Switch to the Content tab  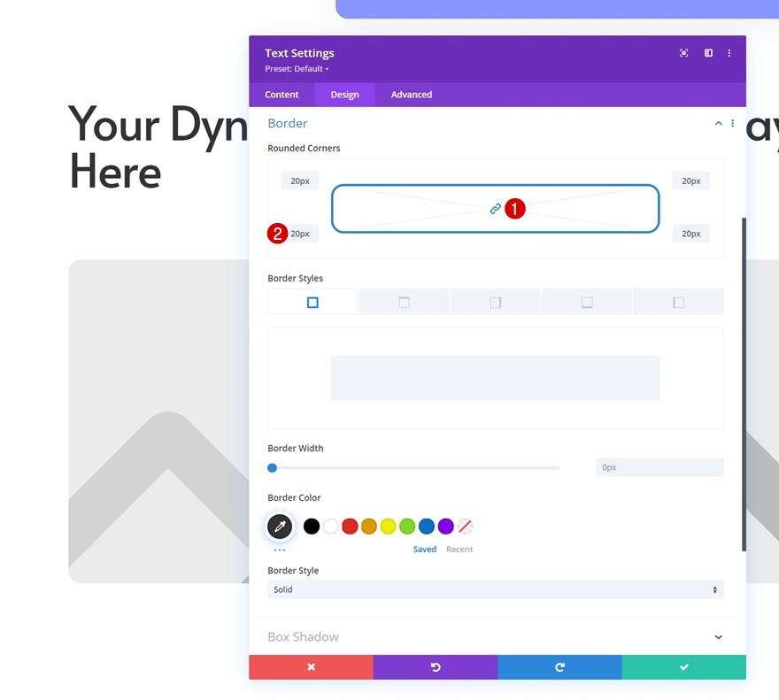point(282,95)
